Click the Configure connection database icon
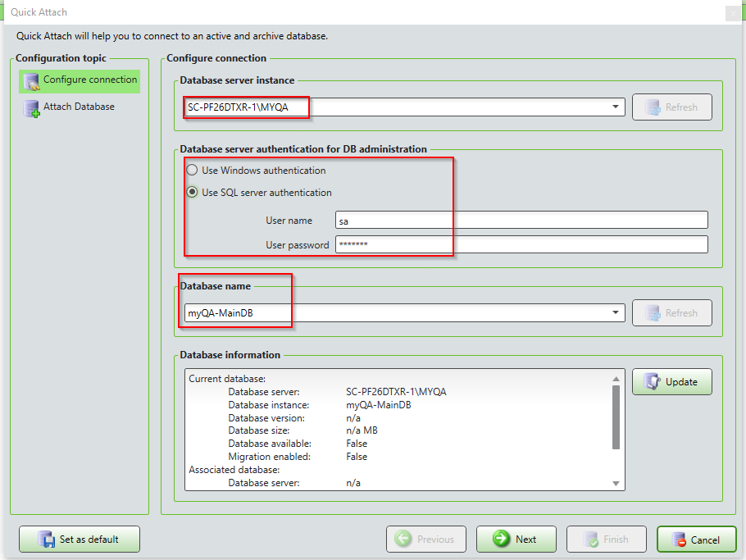 [32, 81]
